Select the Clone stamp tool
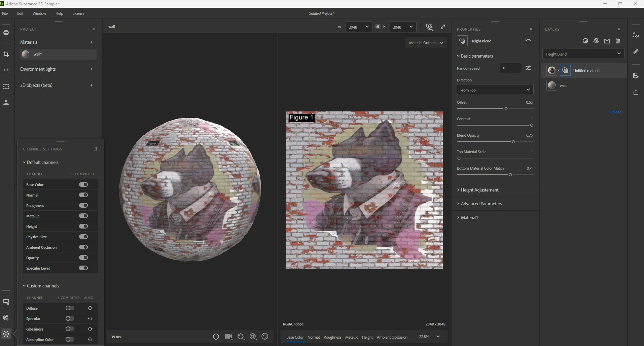Screen dimensions: 644x346 pyautogui.click(x=6, y=102)
